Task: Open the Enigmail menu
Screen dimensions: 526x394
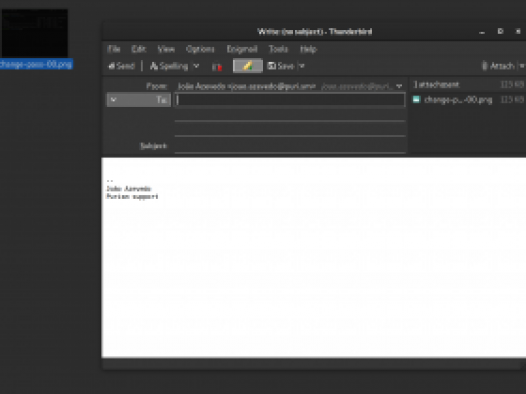Action: tap(242, 49)
